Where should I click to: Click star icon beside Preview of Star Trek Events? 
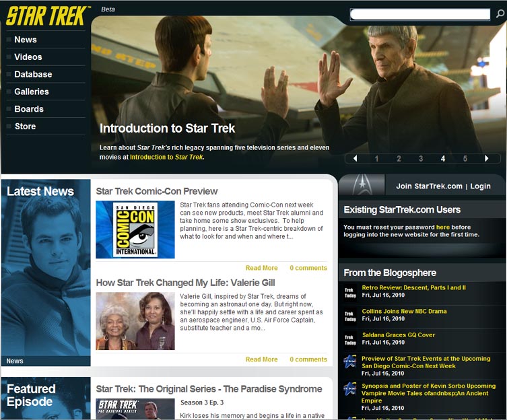pyautogui.click(x=350, y=361)
